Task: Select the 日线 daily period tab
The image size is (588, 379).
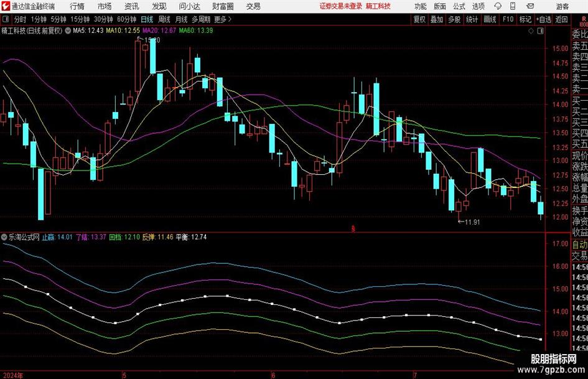Action: click(x=147, y=19)
